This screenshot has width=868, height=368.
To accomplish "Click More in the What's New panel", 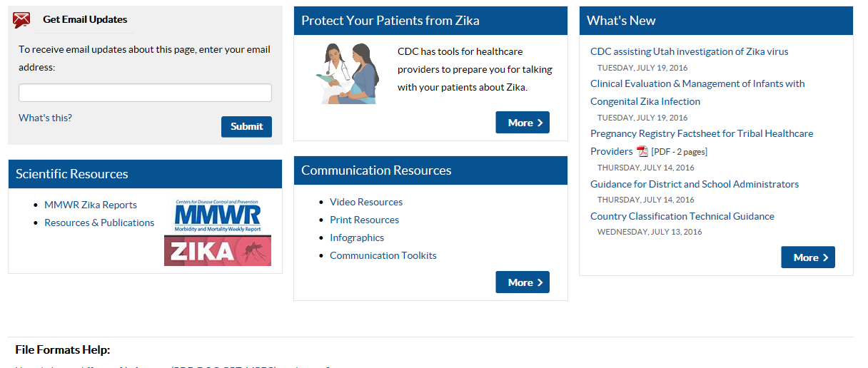I will (x=807, y=257).
